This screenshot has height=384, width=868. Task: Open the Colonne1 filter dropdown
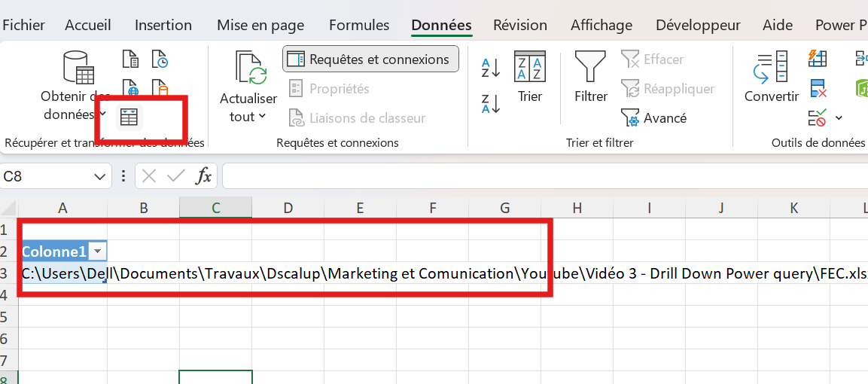coord(97,251)
